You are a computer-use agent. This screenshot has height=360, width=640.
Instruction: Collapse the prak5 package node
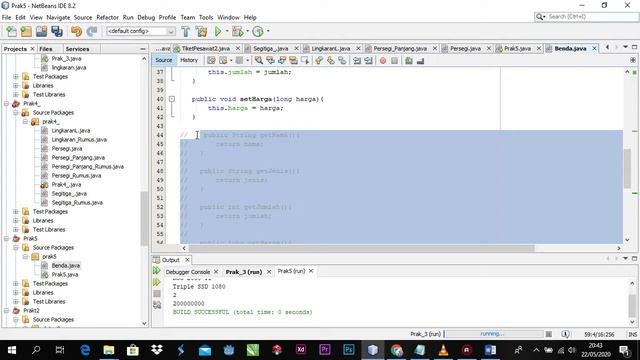click(x=25, y=256)
